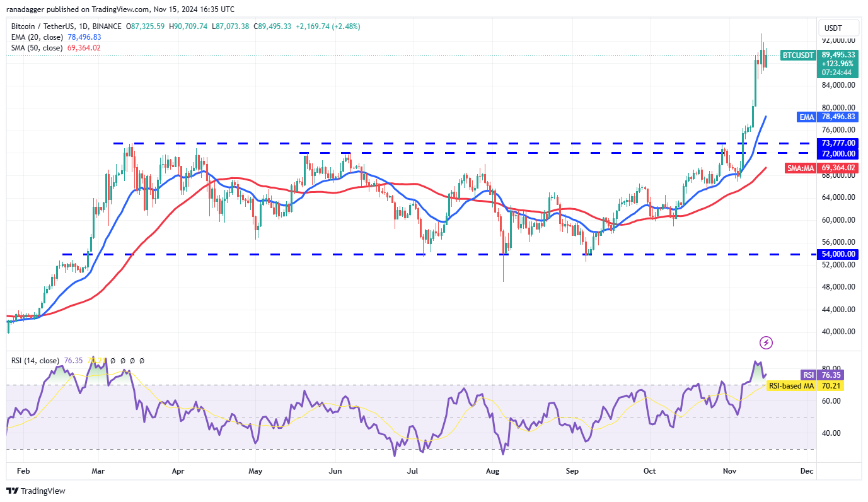Click the Dec label on the time axis

(x=806, y=471)
